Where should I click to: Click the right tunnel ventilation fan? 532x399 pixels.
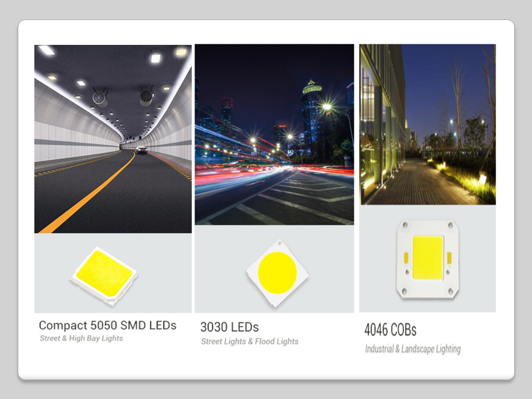[x=146, y=97]
